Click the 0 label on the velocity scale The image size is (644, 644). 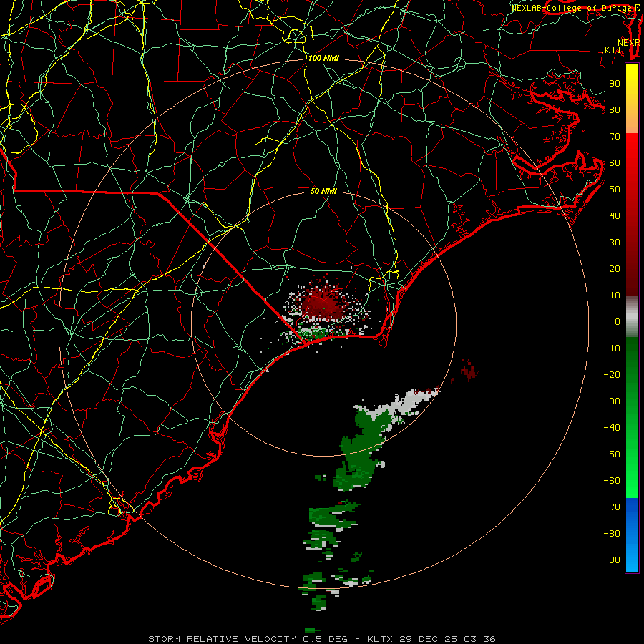tap(618, 322)
